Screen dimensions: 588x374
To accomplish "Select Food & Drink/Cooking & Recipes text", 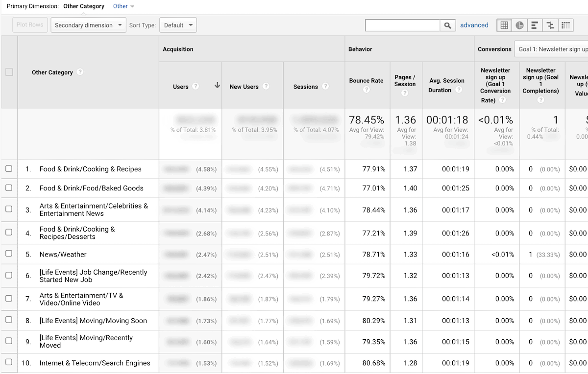I will [x=91, y=169].
